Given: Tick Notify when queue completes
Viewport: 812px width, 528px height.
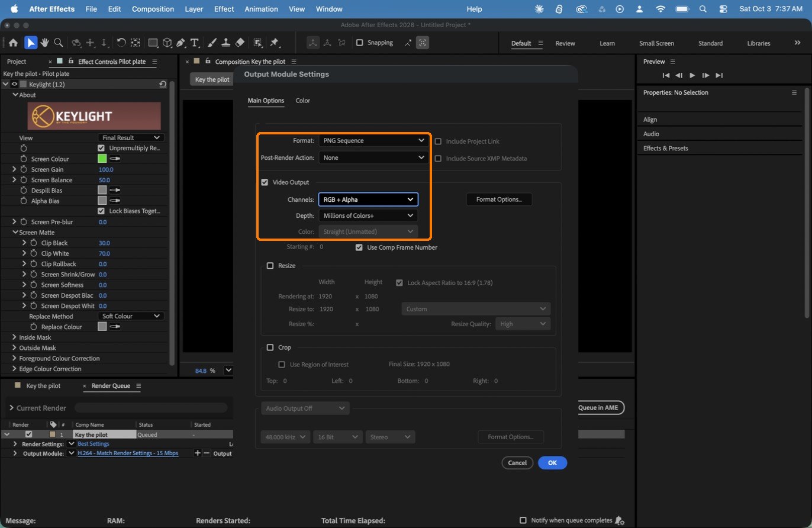Looking at the screenshot, I should pos(523,520).
